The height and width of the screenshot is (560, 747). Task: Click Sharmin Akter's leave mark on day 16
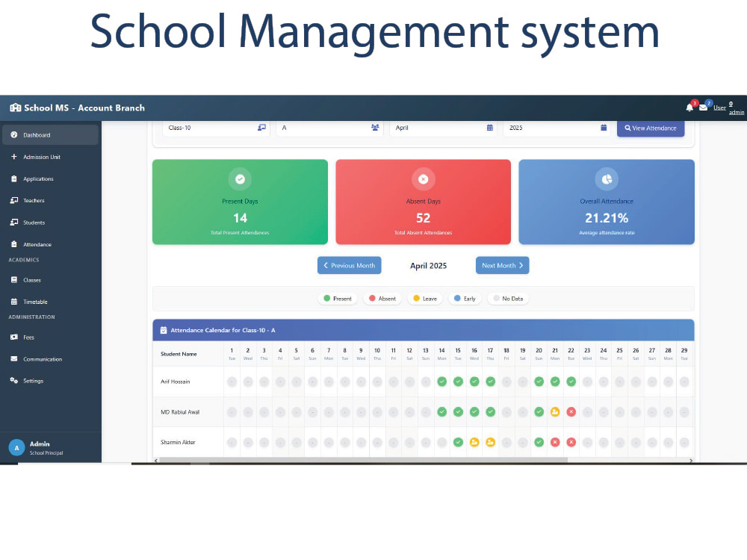pyautogui.click(x=474, y=442)
